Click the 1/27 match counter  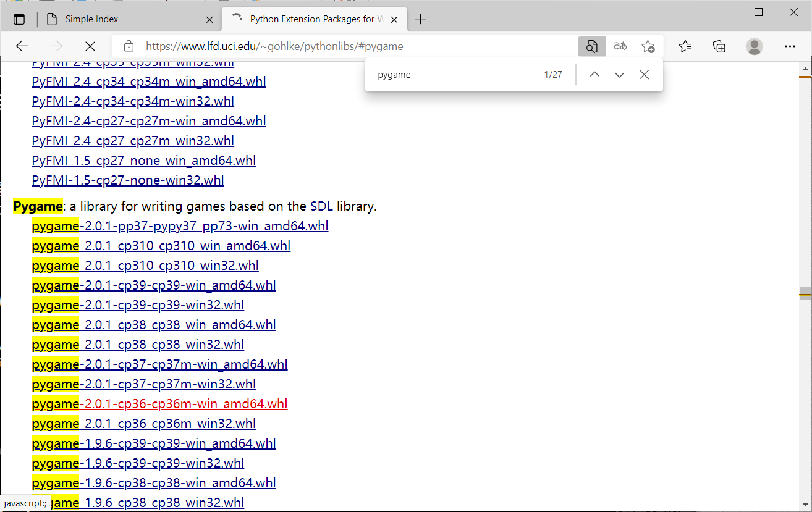[x=553, y=75]
